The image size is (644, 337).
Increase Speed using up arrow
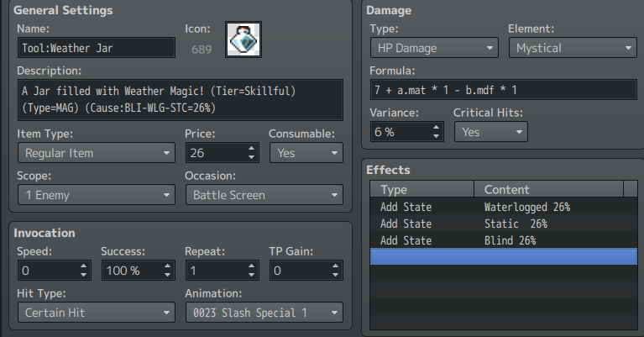coord(84,266)
